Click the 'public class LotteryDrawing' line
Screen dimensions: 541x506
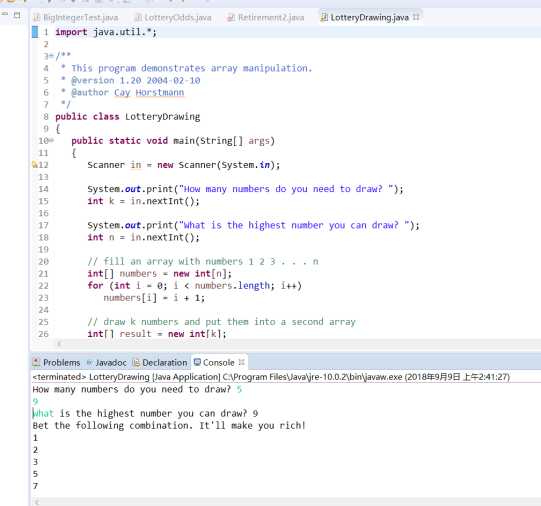click(128, 117)
